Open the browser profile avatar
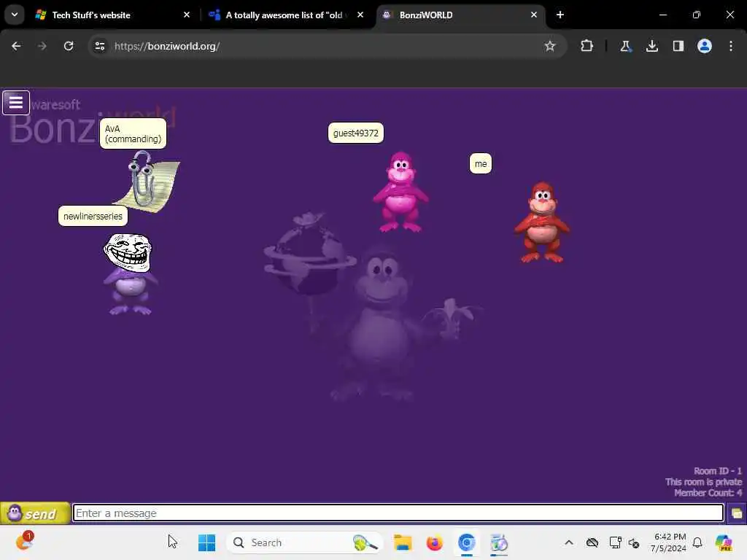 coord(704,46)
